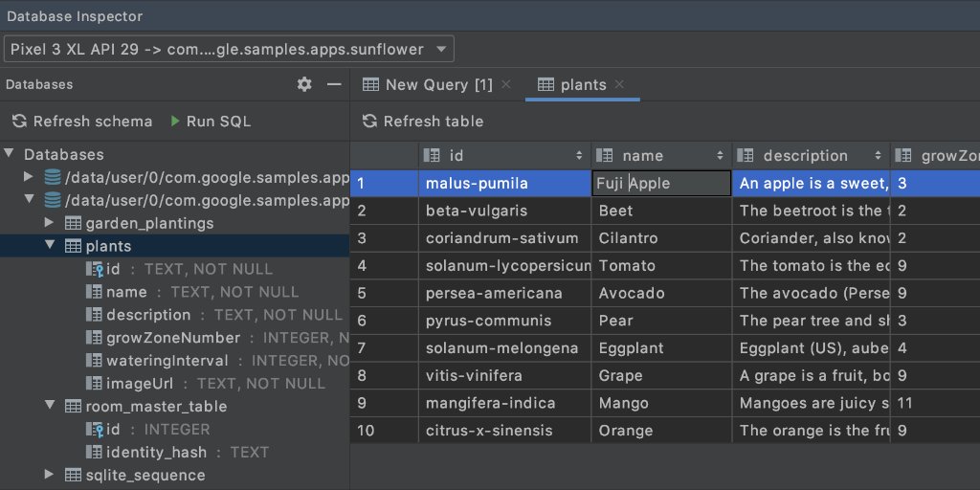Click the Refresh schema icon

[x=20, y=122]
